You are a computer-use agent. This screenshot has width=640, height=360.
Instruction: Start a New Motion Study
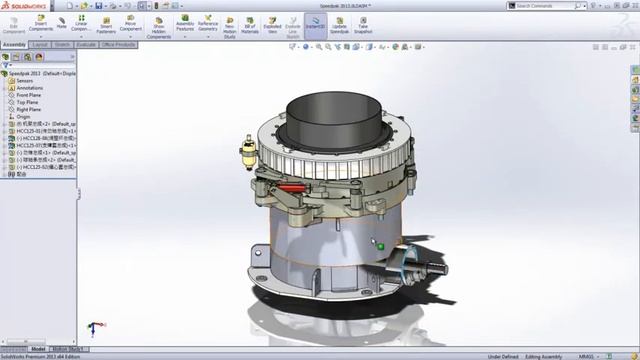coord(229,28)
